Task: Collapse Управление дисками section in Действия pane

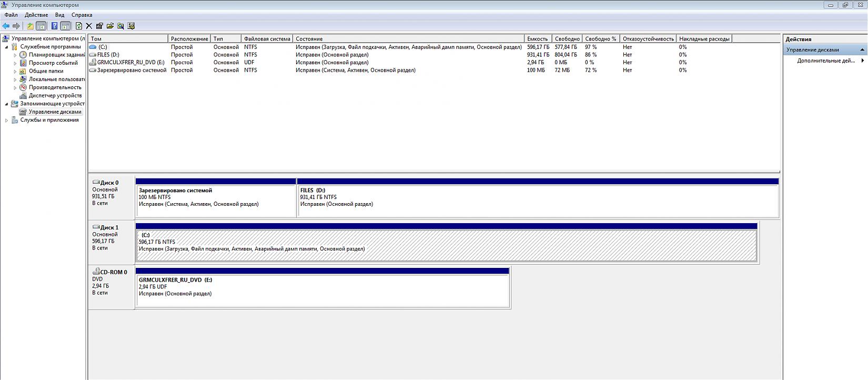Action: [862, 49]
